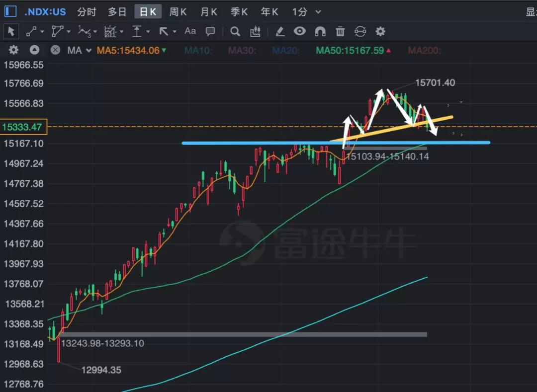Click the 12768.76 price axis label
This screenshot has height=392, width=537.
tap(24, 384)
